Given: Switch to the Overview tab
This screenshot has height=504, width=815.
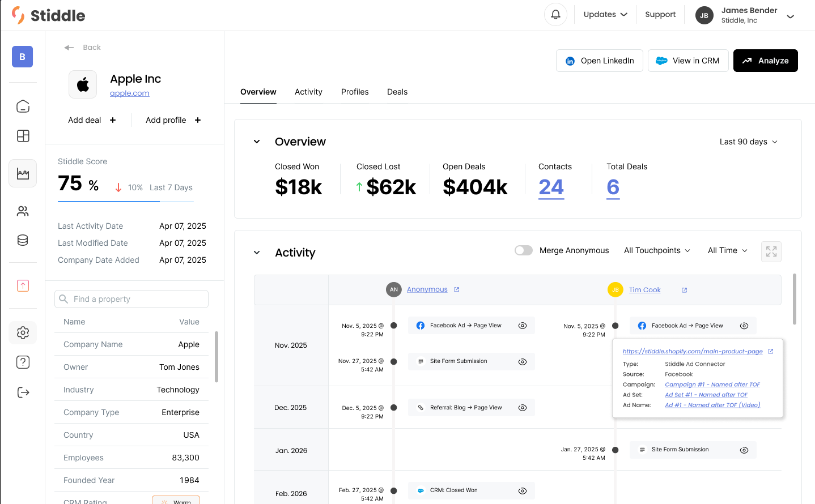Looking at the screenshot, I should [258, 92].
